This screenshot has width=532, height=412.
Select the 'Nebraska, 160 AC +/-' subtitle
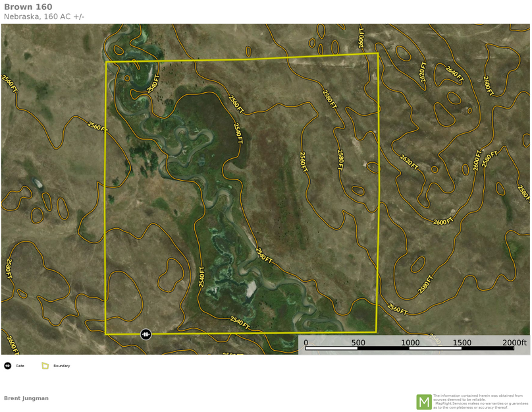[44, 17]
